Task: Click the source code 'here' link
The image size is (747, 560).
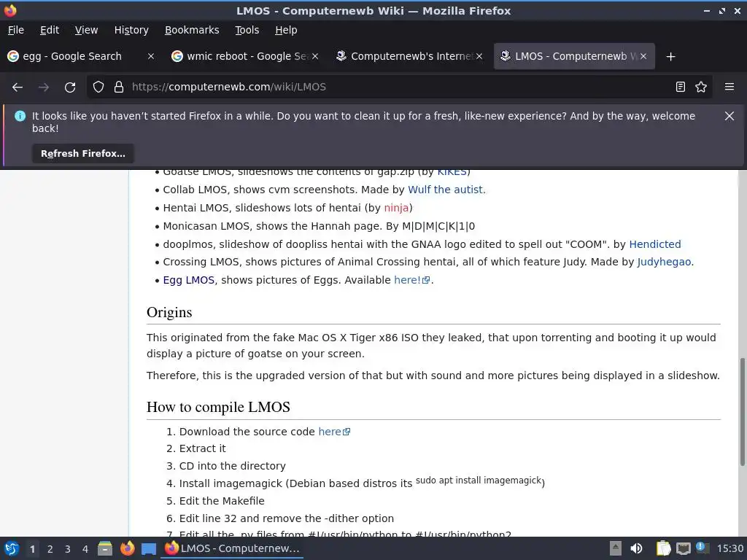Action: (334, 432)
